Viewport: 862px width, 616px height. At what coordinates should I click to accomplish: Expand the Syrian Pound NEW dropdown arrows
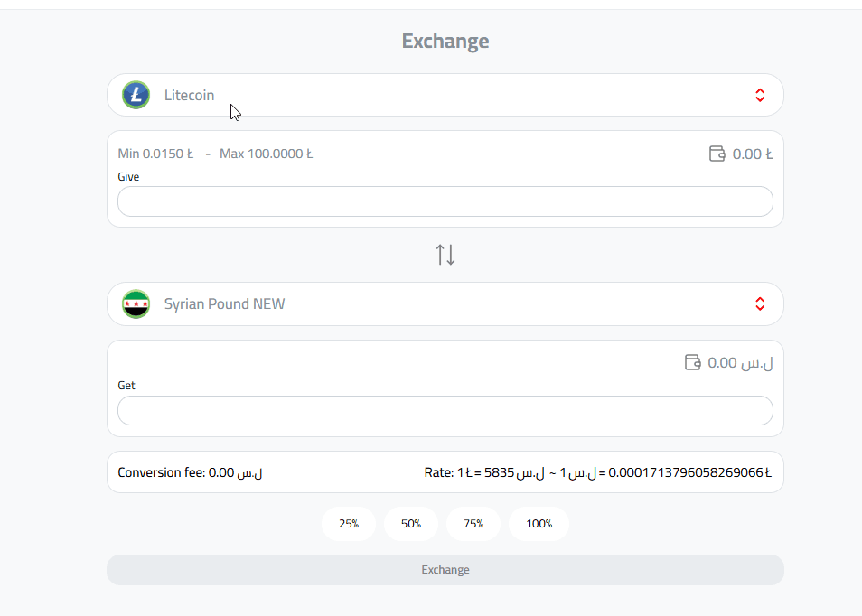click(760, 303)
